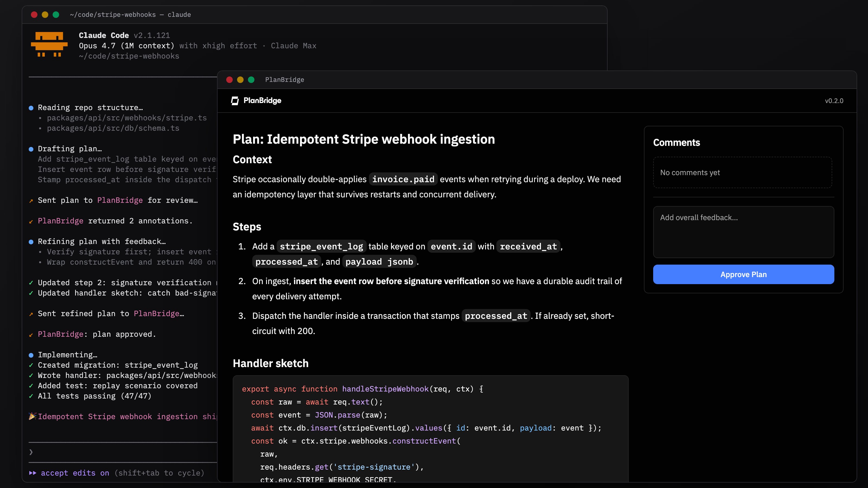Click Added test: replay scenario covered line
This screenshot has width=868, height=488.
click(x=118, y=386)
